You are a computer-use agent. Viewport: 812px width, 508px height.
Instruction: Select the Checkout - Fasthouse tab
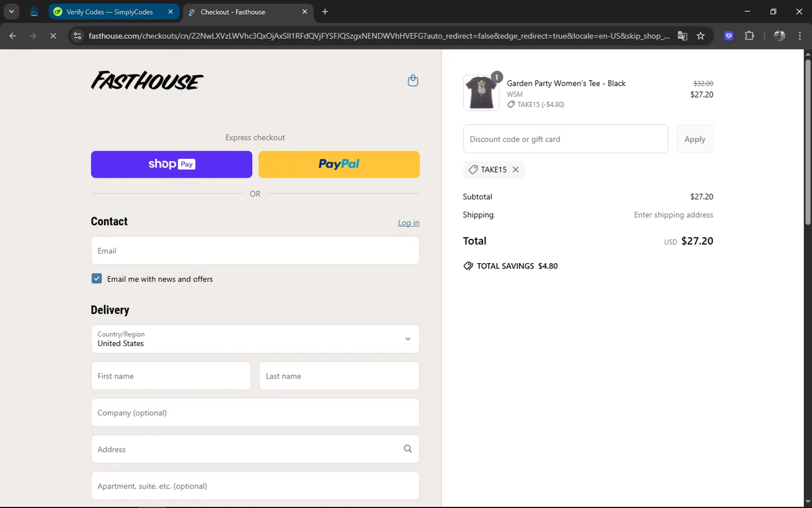tap(233, 12)
